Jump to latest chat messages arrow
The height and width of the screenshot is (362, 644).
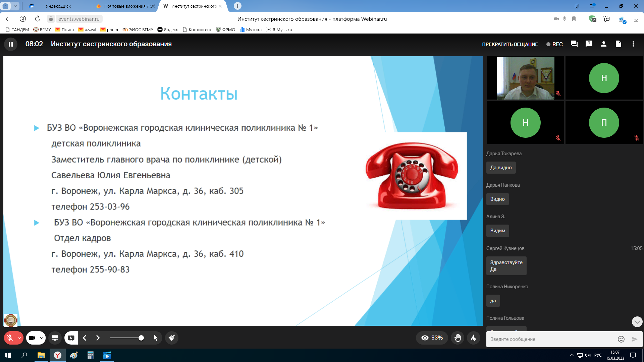coord(637,322)
